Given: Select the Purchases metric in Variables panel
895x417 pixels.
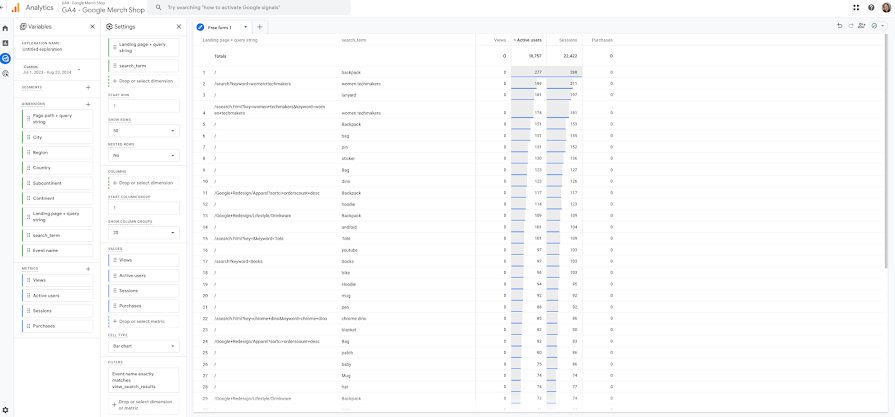Looking at the screenshot, I should click(57, 326).
